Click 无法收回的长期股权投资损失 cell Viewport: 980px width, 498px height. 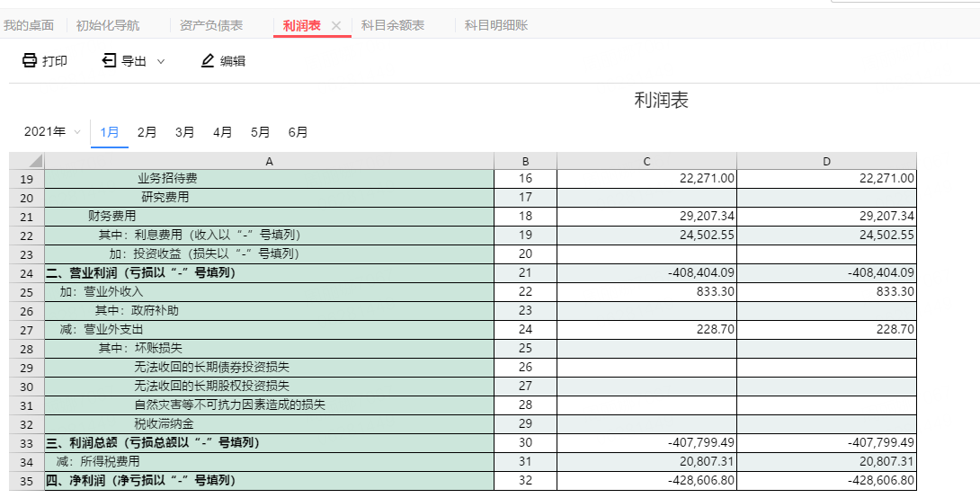tap(270, 387)
